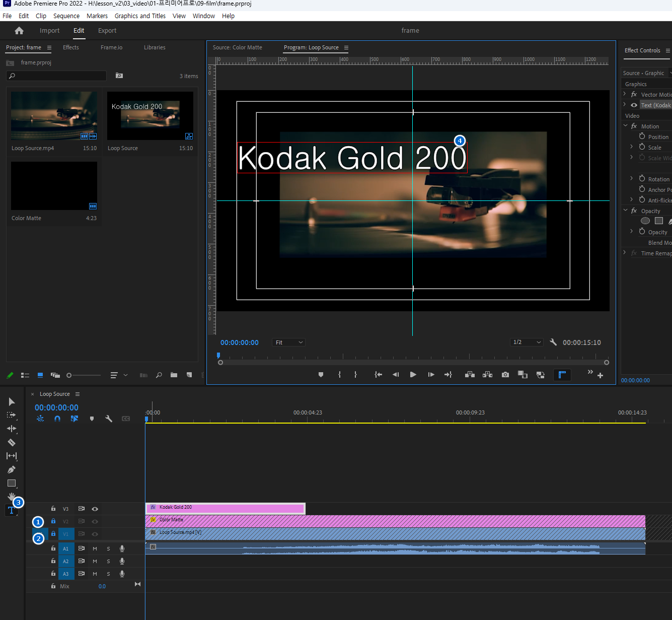Image resolution: width=672 pixels, height=620 pixels.
Task: Open timeline display settings wrench
Action: click(109, 419)
